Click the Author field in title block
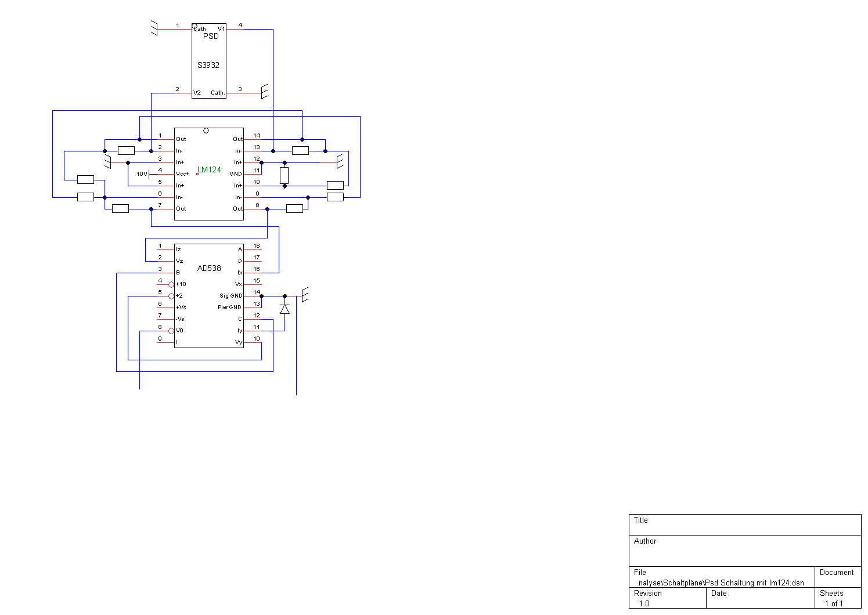 tap(745, 551)
